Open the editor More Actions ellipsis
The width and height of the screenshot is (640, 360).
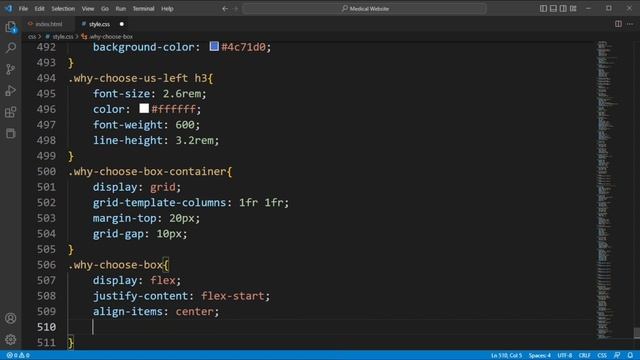click(x=630, y=24)
